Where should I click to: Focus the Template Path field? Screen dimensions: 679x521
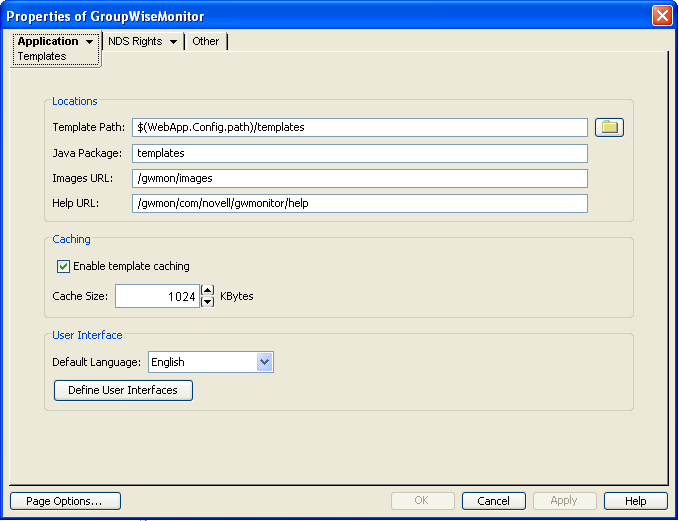point(360,127)
